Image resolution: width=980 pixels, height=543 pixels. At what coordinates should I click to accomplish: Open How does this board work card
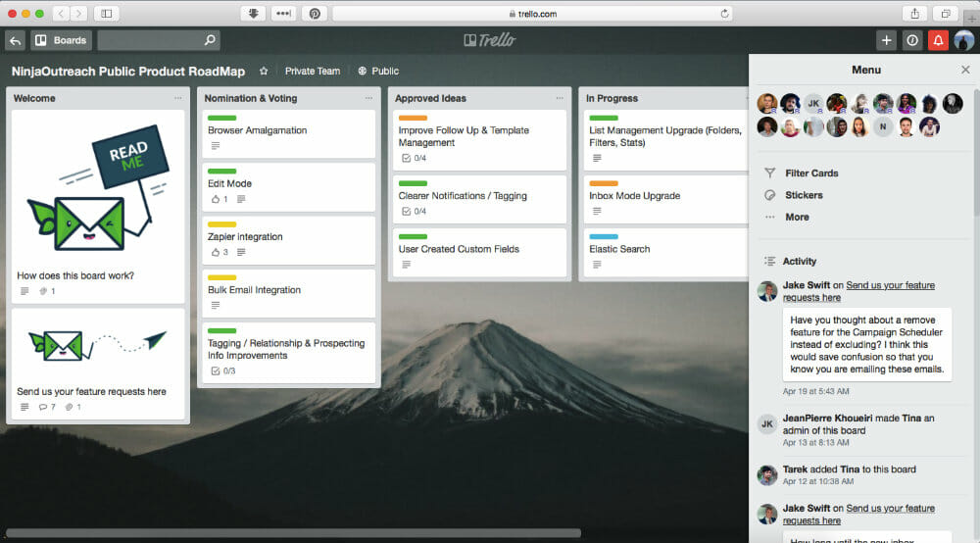98,207
